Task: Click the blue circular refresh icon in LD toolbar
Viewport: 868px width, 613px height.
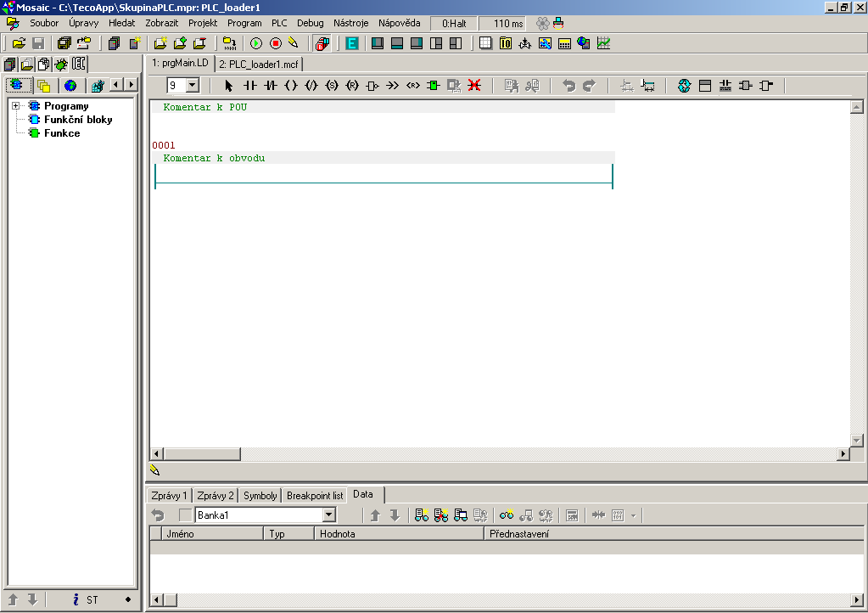Action: pos(684,85)
